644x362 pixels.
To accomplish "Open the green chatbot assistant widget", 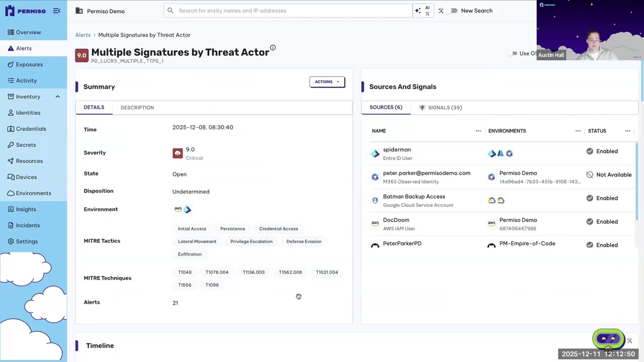I will tap(608, 339).
